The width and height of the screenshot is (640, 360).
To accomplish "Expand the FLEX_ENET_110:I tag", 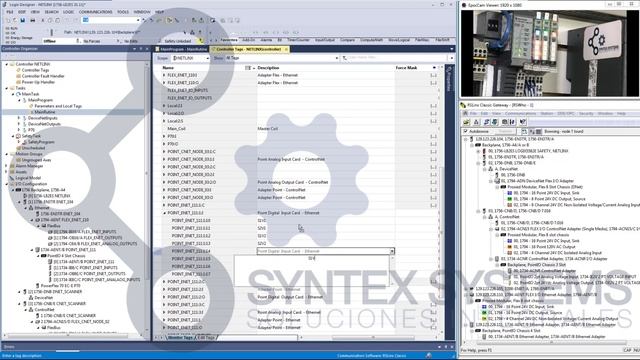I will coord(164,75).
